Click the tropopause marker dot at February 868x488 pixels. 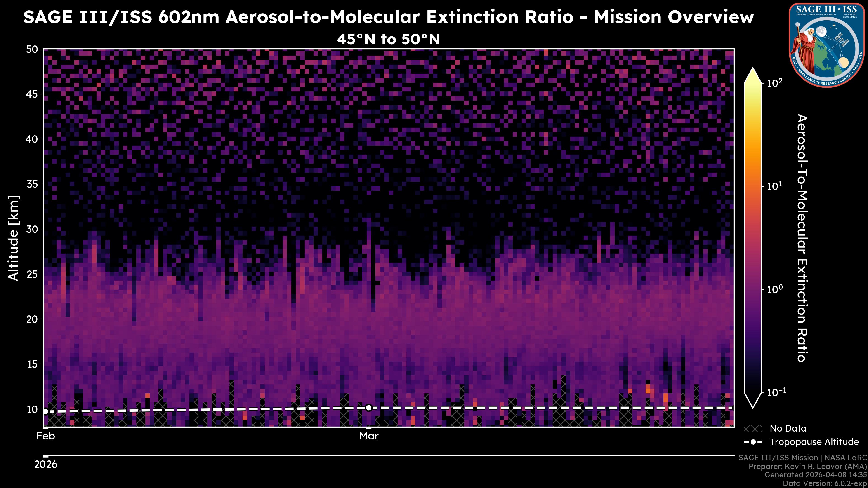tap(46, 411)
